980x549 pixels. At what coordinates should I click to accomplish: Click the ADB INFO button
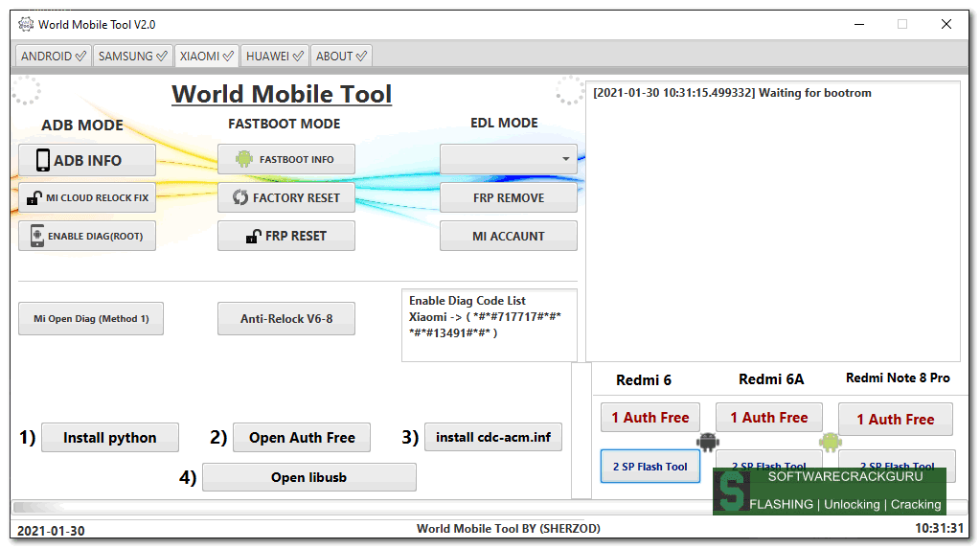point(87,160)
